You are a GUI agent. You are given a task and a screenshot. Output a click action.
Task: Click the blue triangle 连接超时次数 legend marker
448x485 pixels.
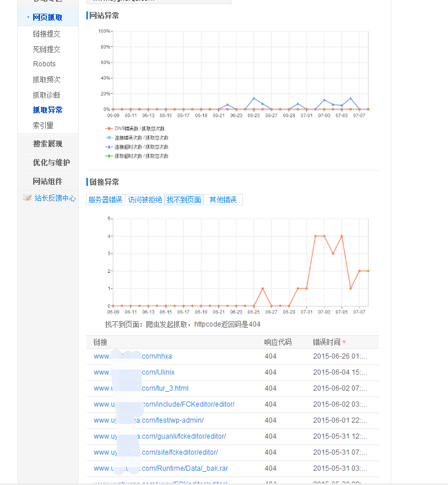tap(109, 147)
